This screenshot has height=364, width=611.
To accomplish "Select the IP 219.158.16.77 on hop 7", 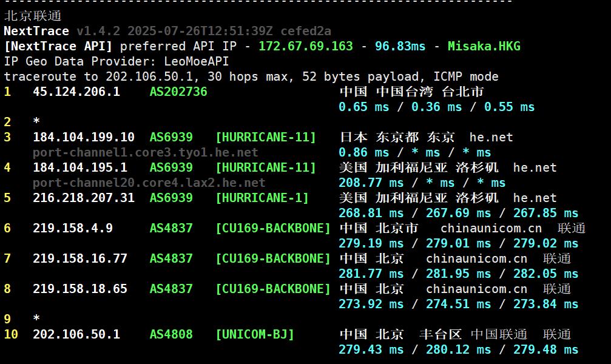I will click(x=80, y=258).
